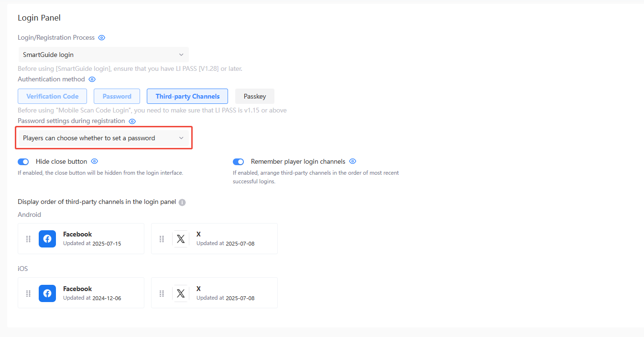Click the info icon beside display order heading

tap(182, 202)
